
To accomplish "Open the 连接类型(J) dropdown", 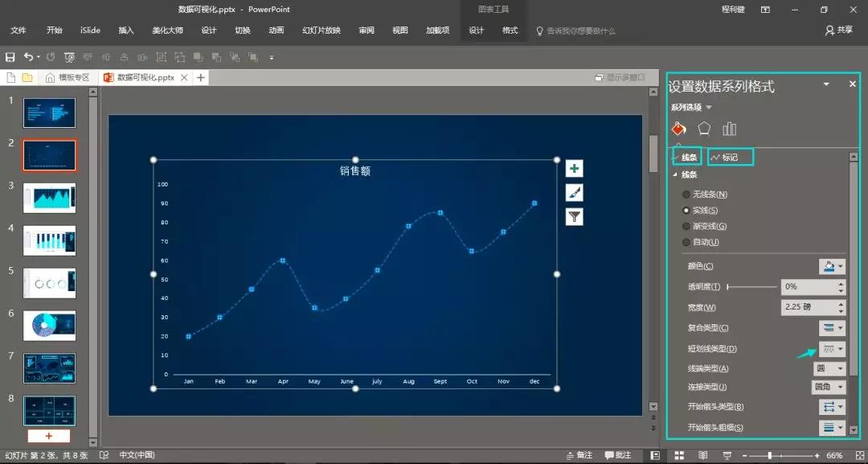I will tap(829, 387).
